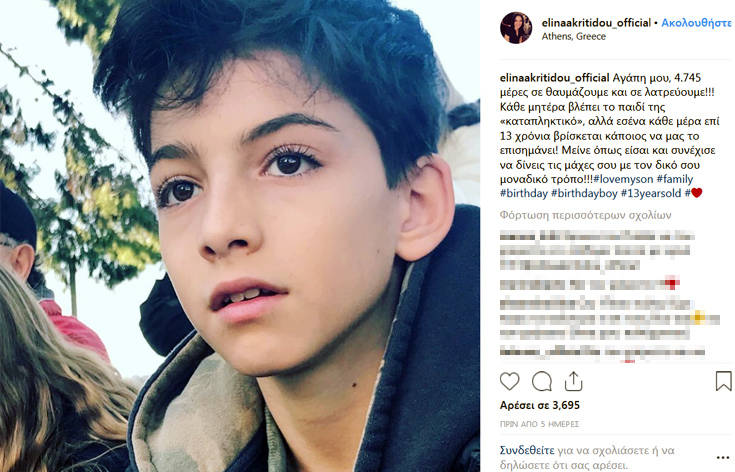Click Συνδεθείτε to log in

pos(527,451)
